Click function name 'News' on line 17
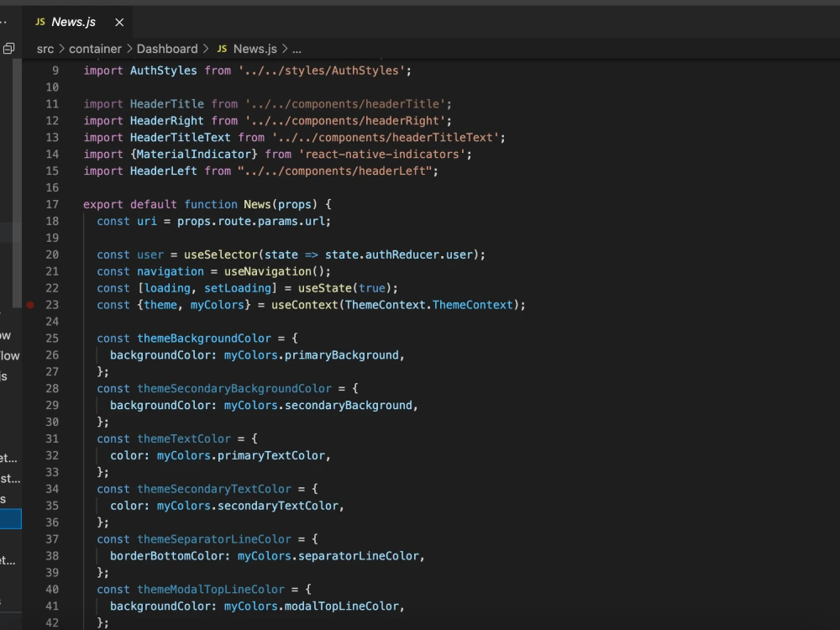Screen dimensions: 840x630 tap(257, 204)
